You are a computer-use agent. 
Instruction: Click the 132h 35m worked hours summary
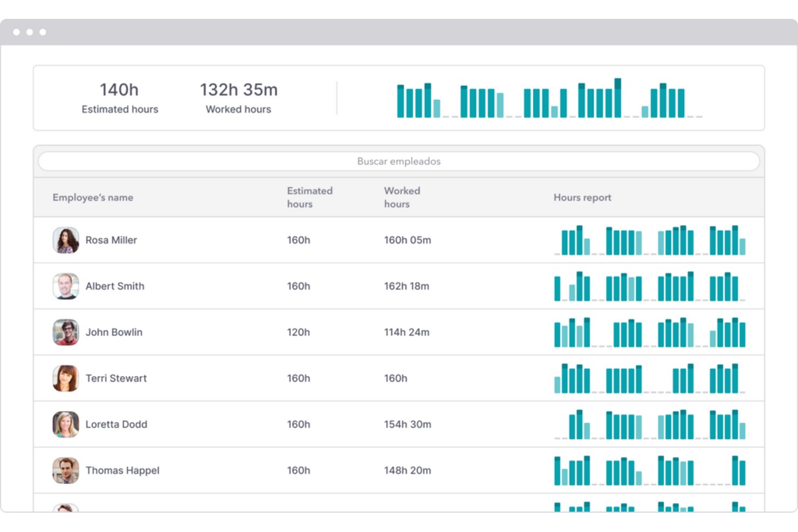pyautogui.click(x=238, y=98)
